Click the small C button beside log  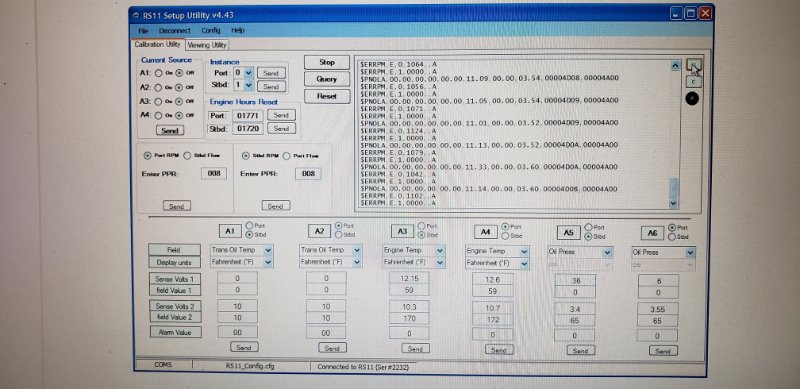click(693, 81)
